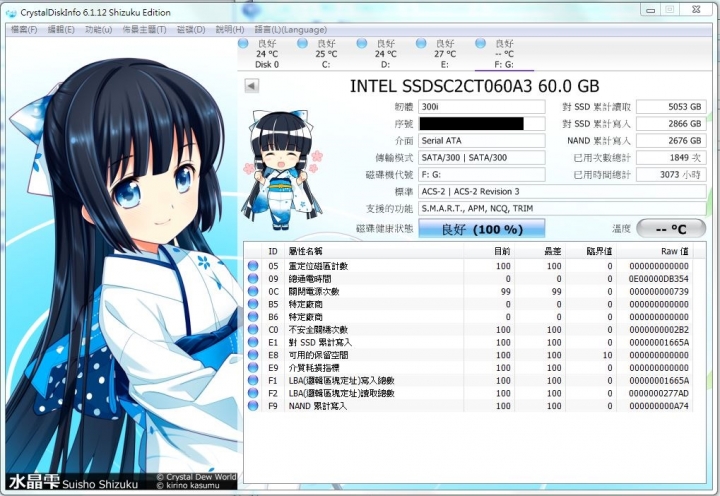Click the SATA/300 | SATA/300 transfer mode field
Screen dimensions: 720x496
point(482,158)
